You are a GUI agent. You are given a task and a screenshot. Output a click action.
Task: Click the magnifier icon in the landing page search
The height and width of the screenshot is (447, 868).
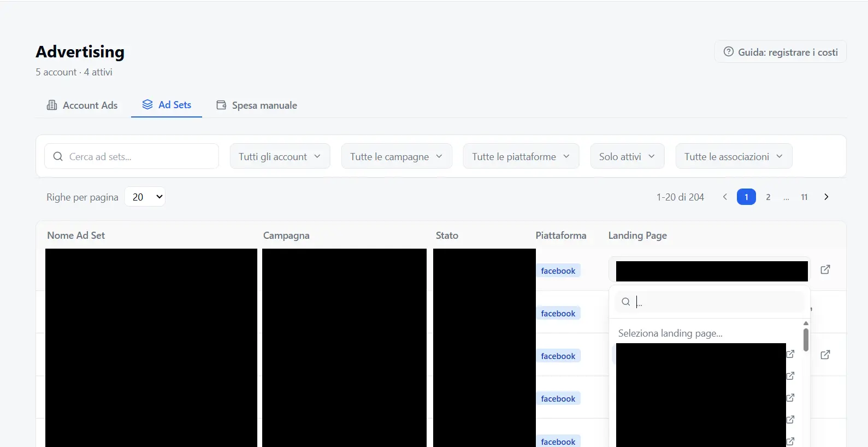tap(626, 302)
